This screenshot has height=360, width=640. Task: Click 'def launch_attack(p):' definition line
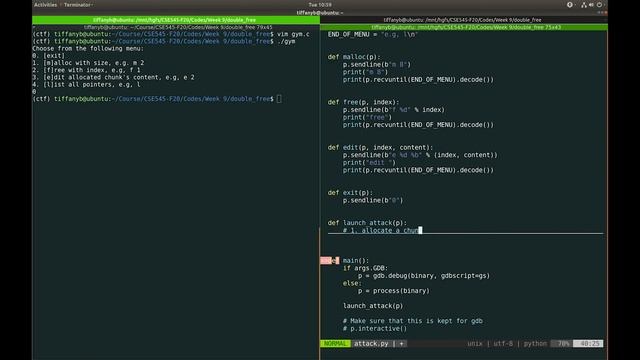point(367,223)
